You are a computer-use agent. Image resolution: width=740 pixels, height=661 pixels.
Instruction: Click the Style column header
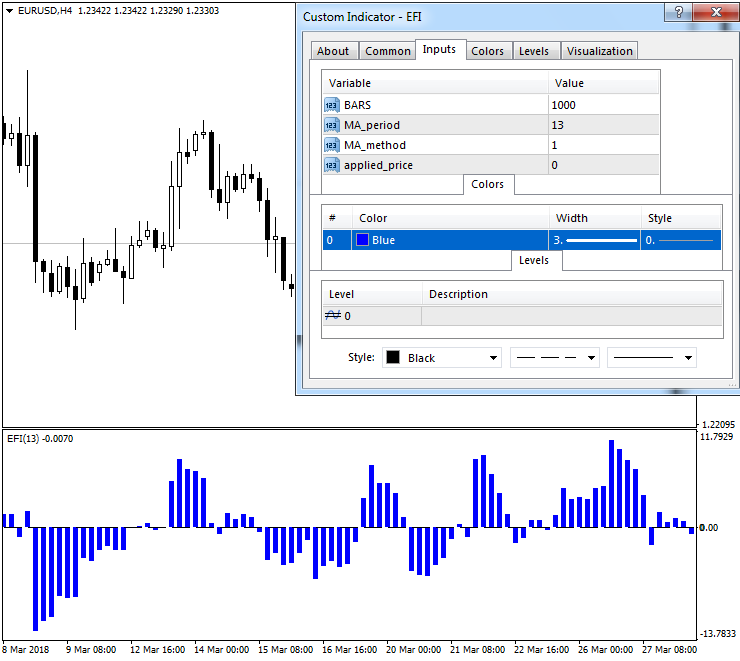point(681,218)
